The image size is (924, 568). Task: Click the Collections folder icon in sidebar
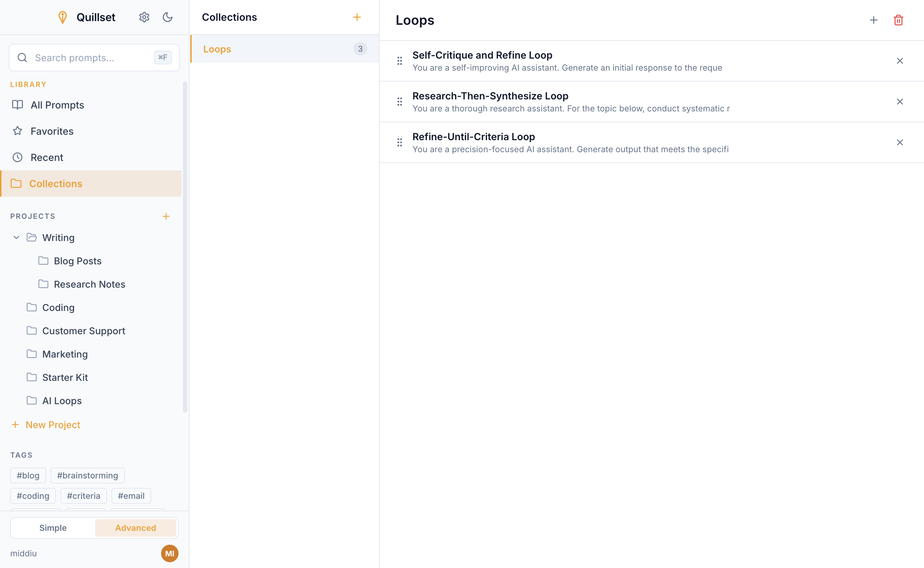pos(16,184)
